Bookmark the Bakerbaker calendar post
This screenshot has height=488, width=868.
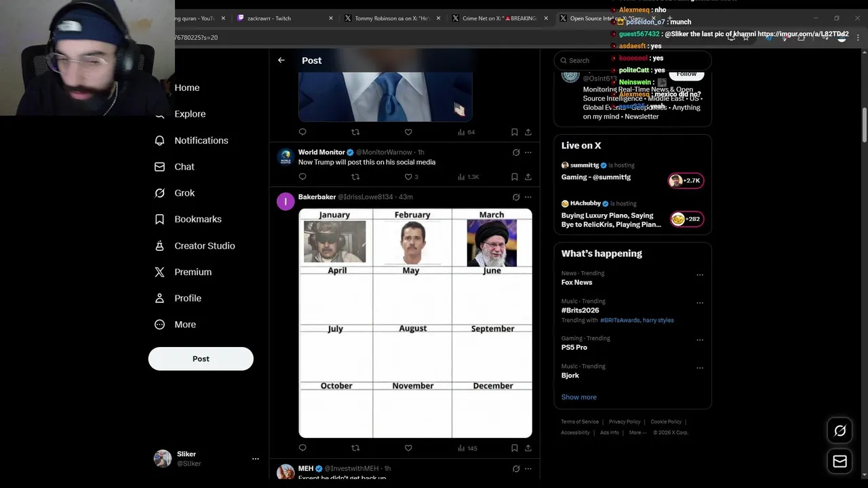514,448
